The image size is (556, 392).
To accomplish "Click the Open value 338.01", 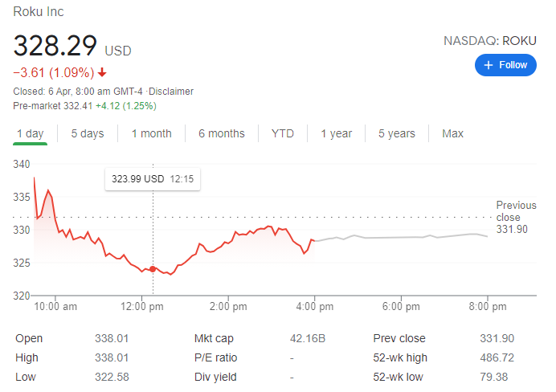I will (112, 338).
